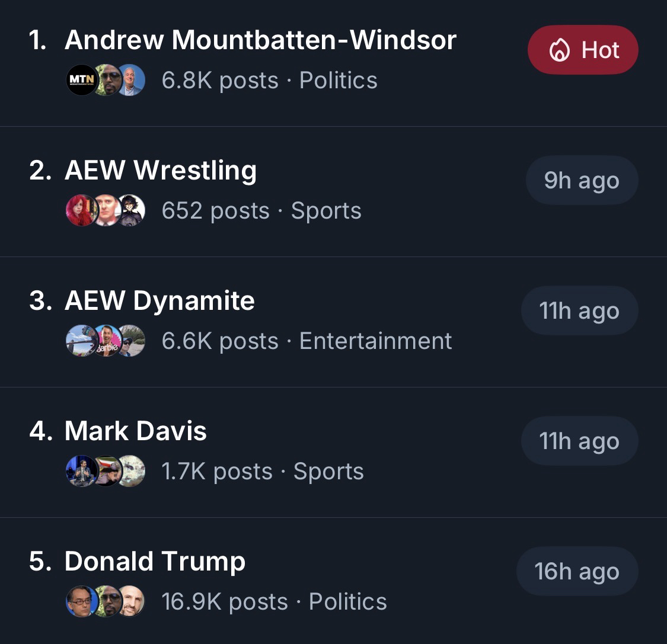The height and width of the screenshot is (644, 667).
Task: Open the Donald Trump trending topic
Action: [155, 562]
